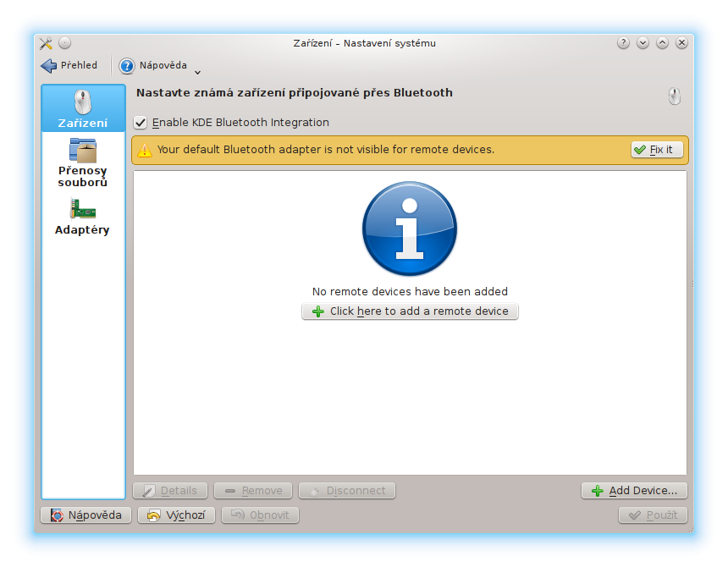Click the Bluetooth adapter not visible warning text
Image resolution: width=728 pixels, height=567 pixels.
325,150
